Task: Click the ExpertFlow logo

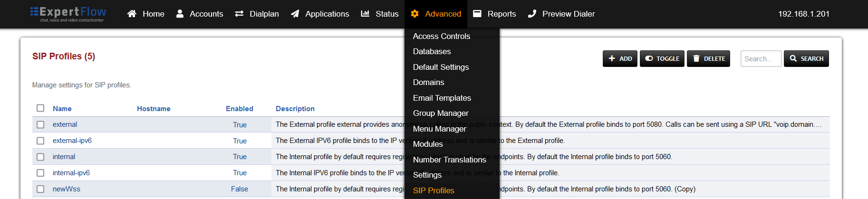Action: click(68, 14)
